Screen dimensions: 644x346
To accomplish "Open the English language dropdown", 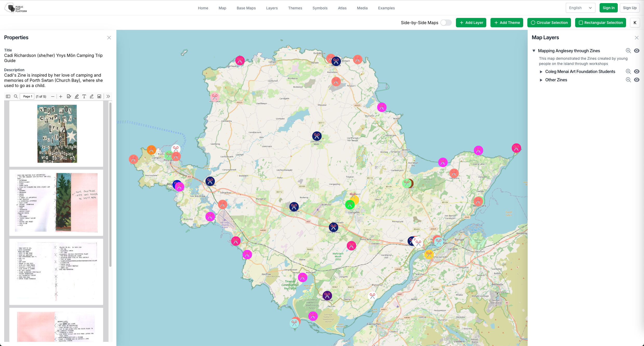I will coord(580,8).
